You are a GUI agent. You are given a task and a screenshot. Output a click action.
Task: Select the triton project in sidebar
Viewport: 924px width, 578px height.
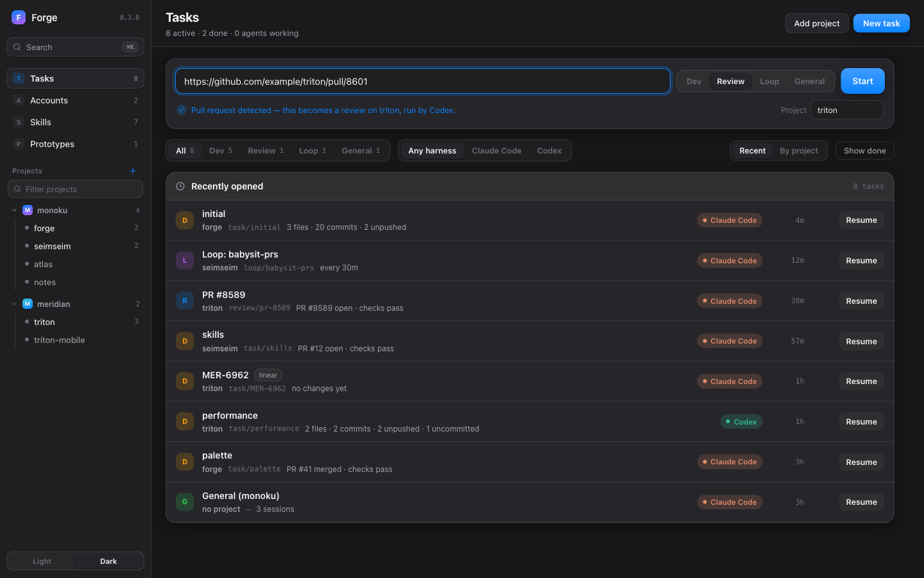coord(81,322)
